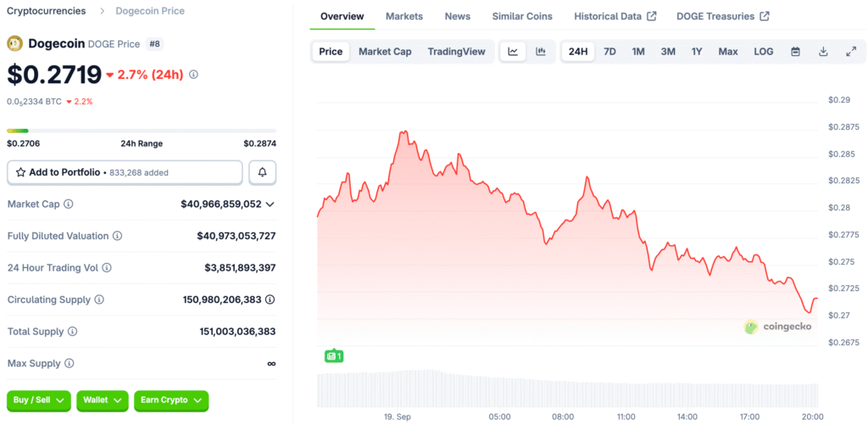Set chart range to 24H
Screen dimensions: 868x425
pyautogui.click(x=578, y=52)
